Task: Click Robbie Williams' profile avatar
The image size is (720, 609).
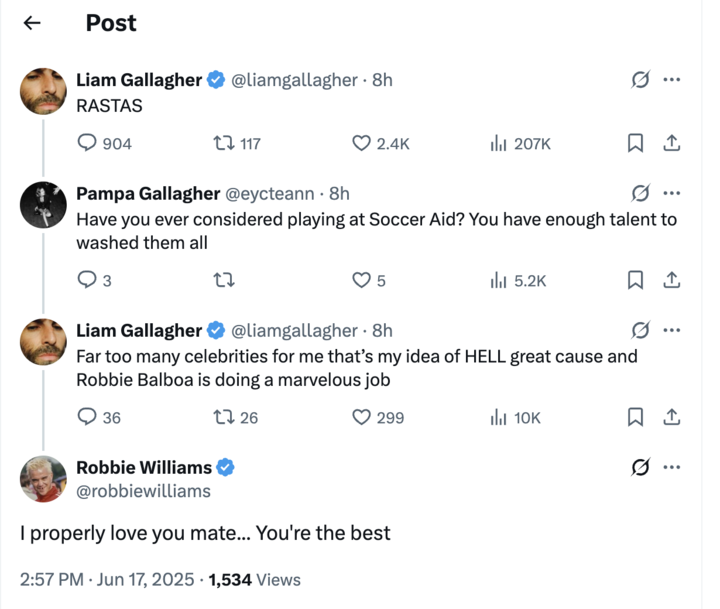Action: pos(44,479)
